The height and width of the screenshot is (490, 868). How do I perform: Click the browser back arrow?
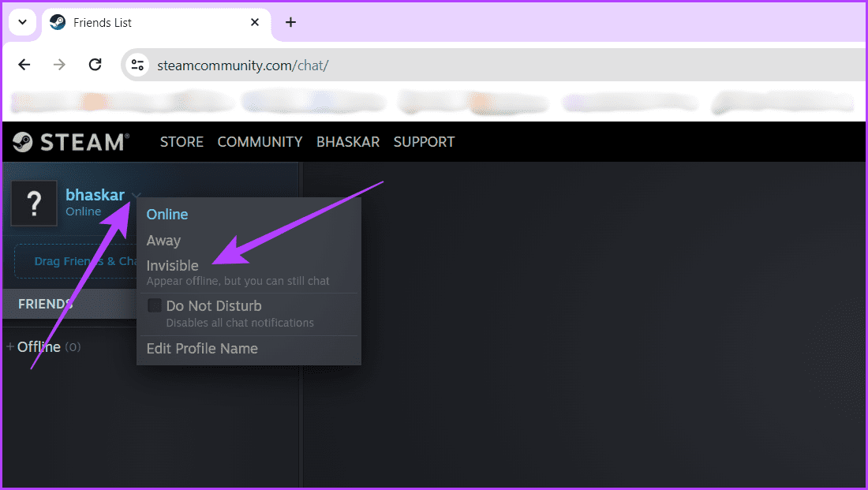click(x=24, y=65)
